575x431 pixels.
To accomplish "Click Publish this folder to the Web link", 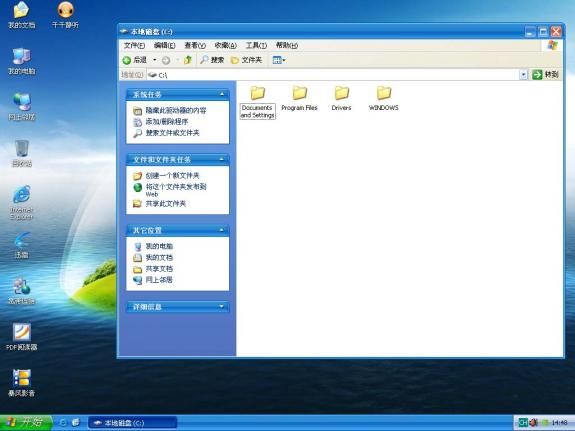I will [170, 190].
